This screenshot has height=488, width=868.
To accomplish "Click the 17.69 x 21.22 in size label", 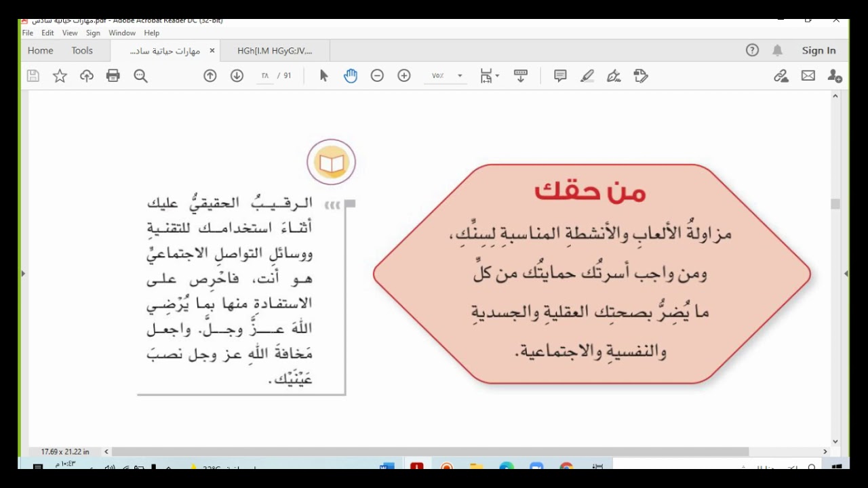I will (65, 451).
